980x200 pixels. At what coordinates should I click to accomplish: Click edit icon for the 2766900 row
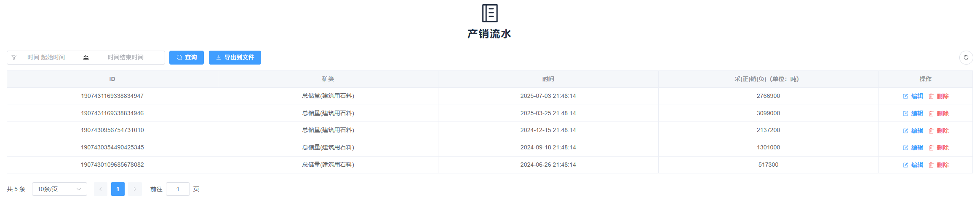pyautogui.click(x=905, y=96)
